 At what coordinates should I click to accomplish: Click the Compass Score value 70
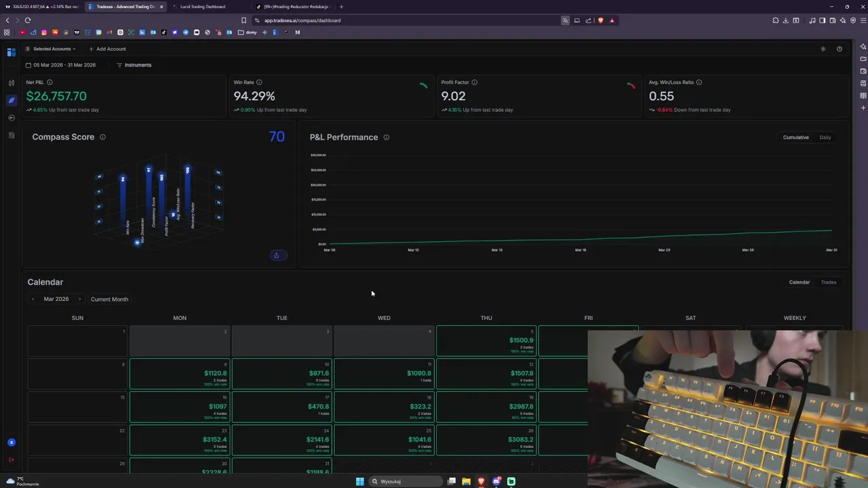[x=277, y=136]
